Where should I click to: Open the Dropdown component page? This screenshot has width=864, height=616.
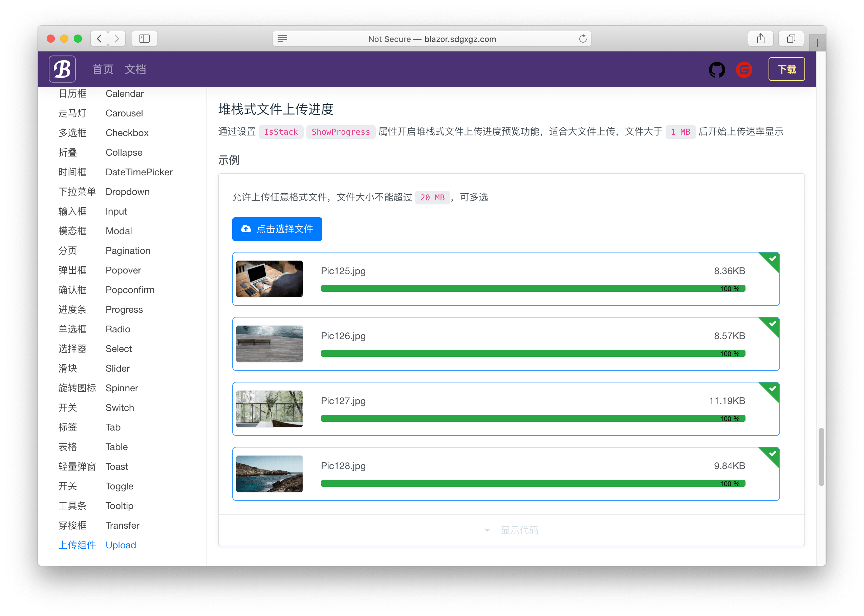pos(128,192)
